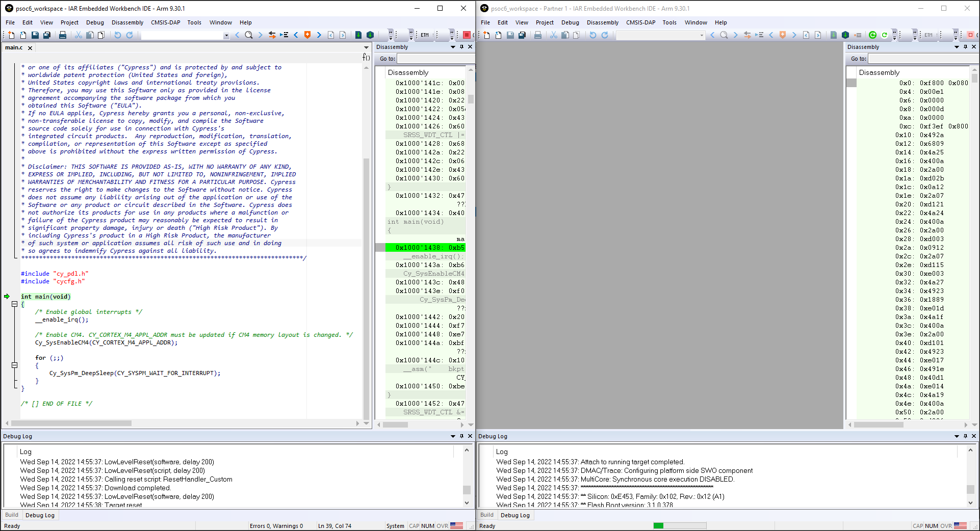
Task: Click the ETM trace button in left toolbar
Action: pyautogui.click(x=424, y=35)
